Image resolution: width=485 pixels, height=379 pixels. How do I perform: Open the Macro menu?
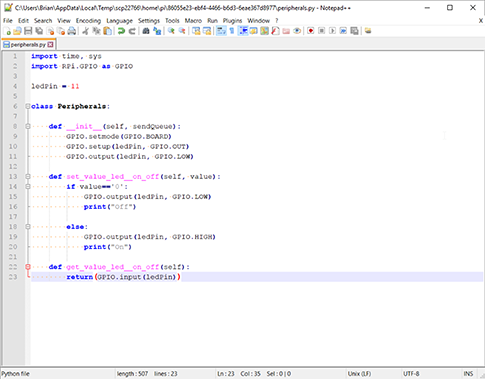193,21
